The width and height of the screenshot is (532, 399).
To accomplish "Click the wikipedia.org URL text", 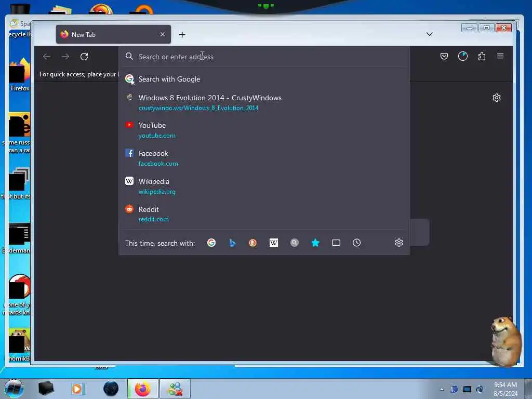I will point(157,192).
